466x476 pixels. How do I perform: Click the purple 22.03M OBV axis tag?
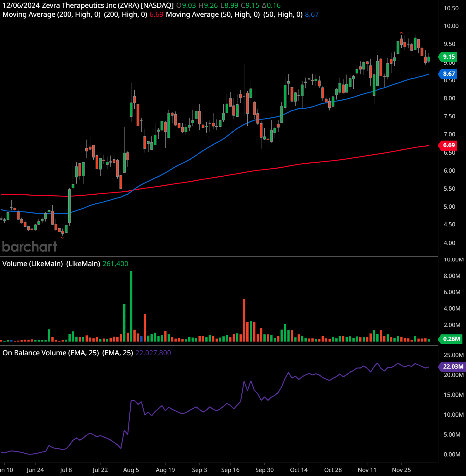pos(453,366)
